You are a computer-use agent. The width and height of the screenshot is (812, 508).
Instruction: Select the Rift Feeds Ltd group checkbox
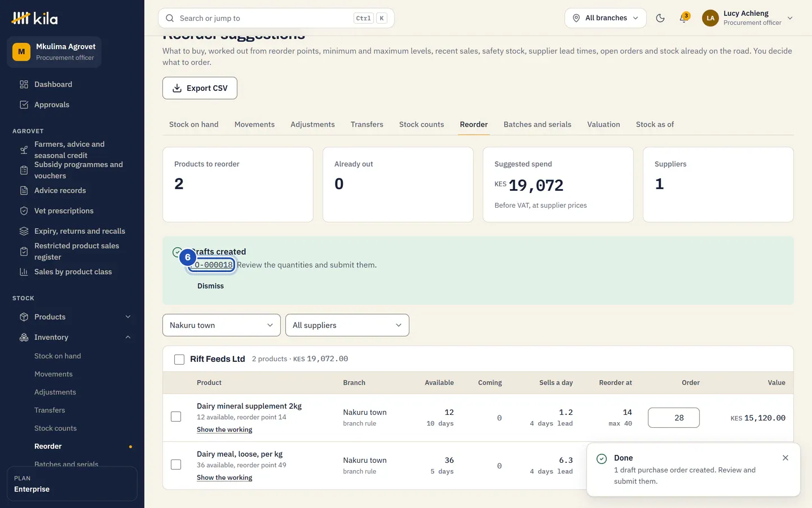[179, 360]
